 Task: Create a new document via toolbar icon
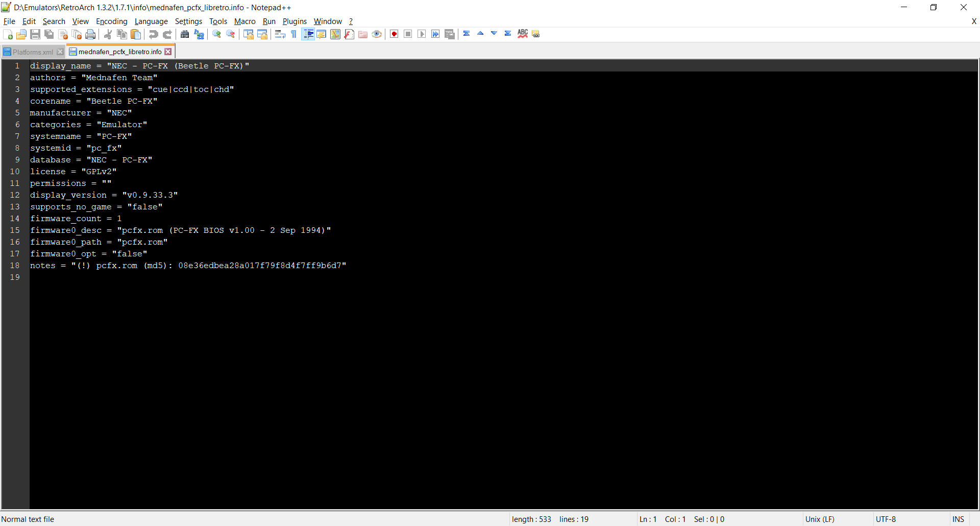(x=8, y=34)
